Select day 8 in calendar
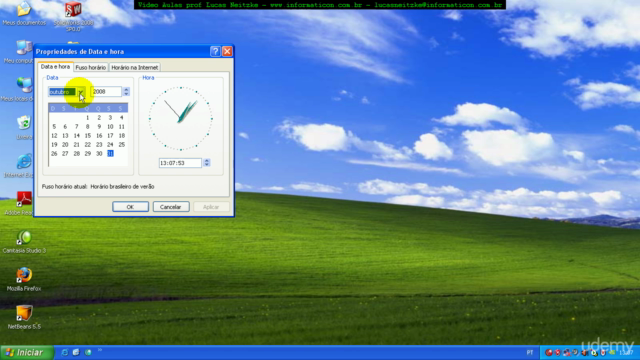Image resolution: width=640 pixels, height=360 pixels. (x=87, y=127)
